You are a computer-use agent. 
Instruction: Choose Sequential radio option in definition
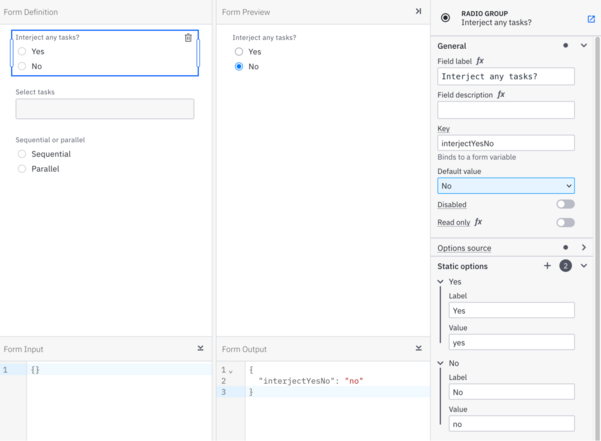pyautogui.click(x=22, y=154)
